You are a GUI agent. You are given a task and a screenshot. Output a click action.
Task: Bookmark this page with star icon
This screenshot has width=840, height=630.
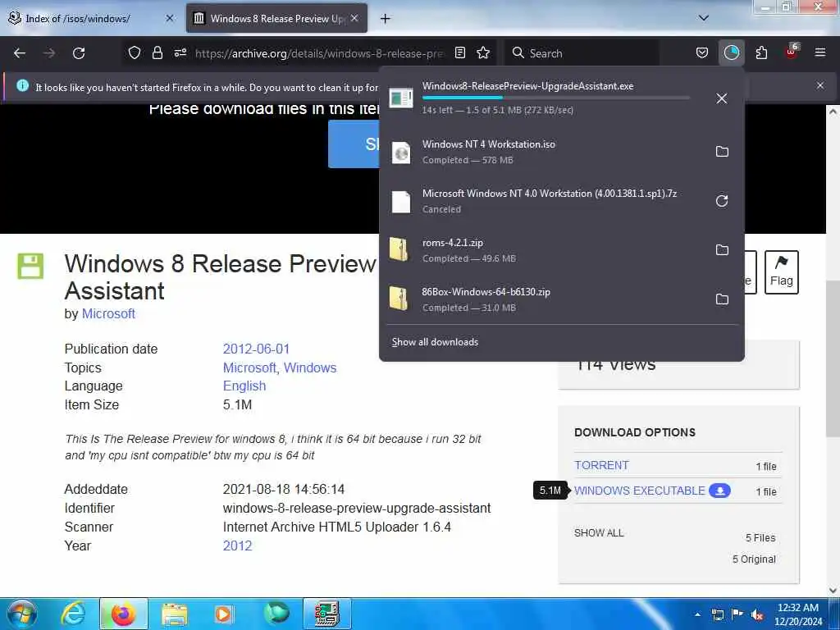coord(483,53)
